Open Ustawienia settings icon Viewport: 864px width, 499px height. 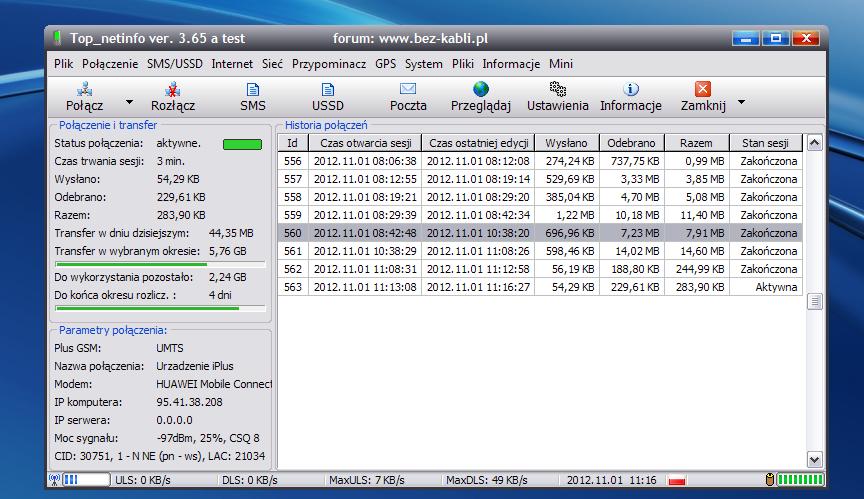(x=558, y=90)
